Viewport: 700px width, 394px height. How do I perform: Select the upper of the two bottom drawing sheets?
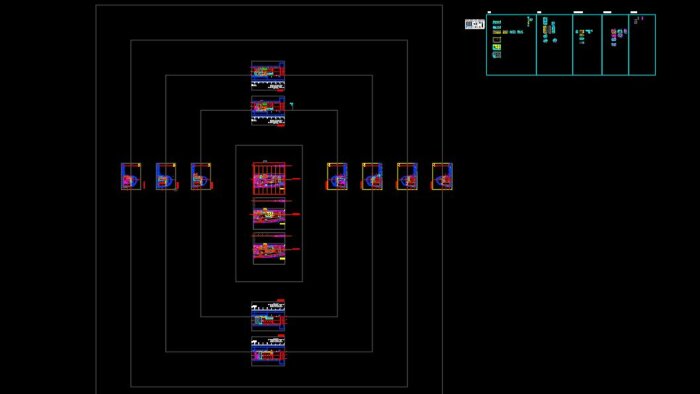(x=268, y=315)
